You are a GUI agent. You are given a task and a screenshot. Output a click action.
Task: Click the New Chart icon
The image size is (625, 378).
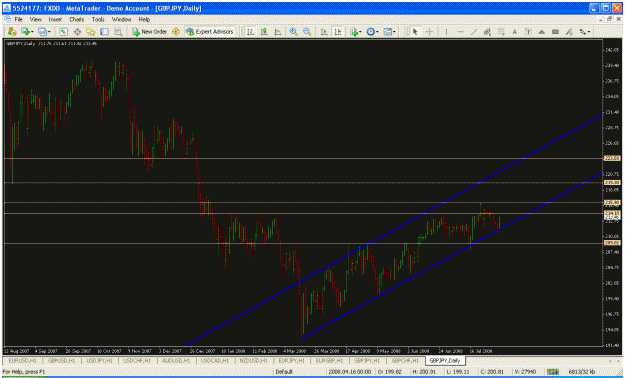26,32
